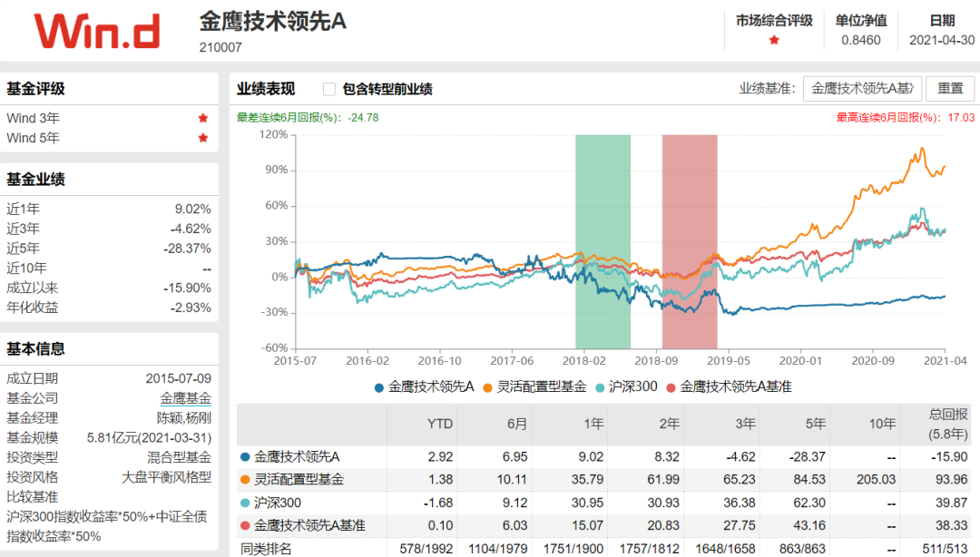Enable the 包含转型前业绩 checkbox
The image size is (980, 557).
pyautogui.click(x=328, y=90)
